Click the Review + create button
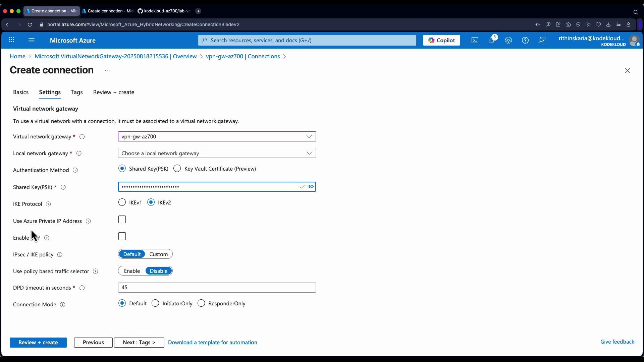This screenshot has height=362, width=644. (x=38, y=343)
